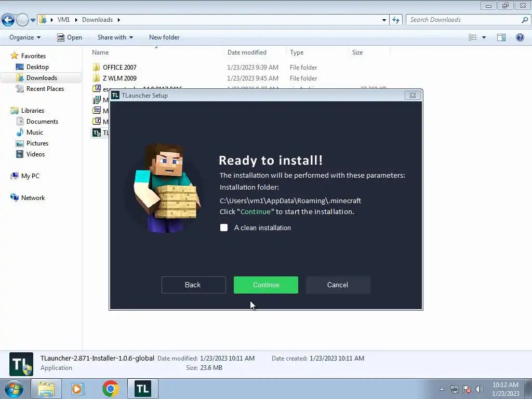Open Desktop in navigation pane

37,67
